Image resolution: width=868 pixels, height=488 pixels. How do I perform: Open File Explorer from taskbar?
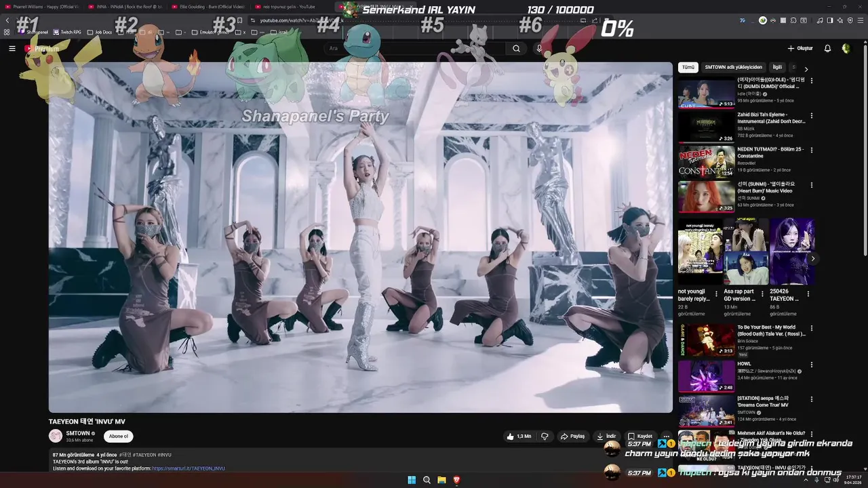[441, 480]
